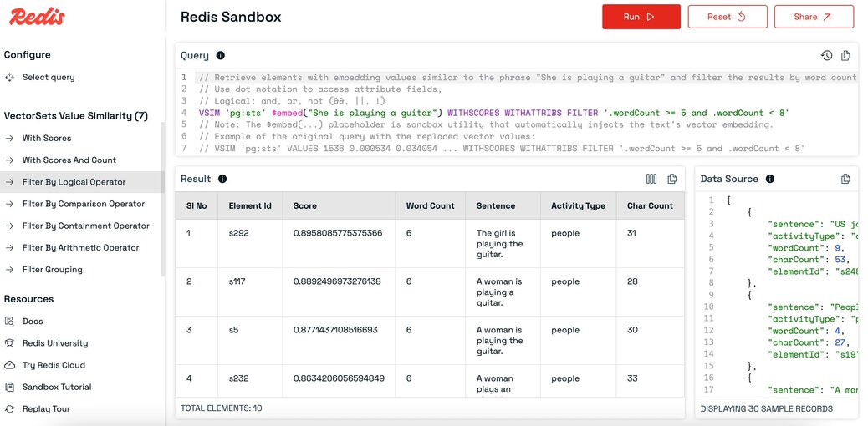Select Filter By Arithmetic Operator query

point(82,248)
